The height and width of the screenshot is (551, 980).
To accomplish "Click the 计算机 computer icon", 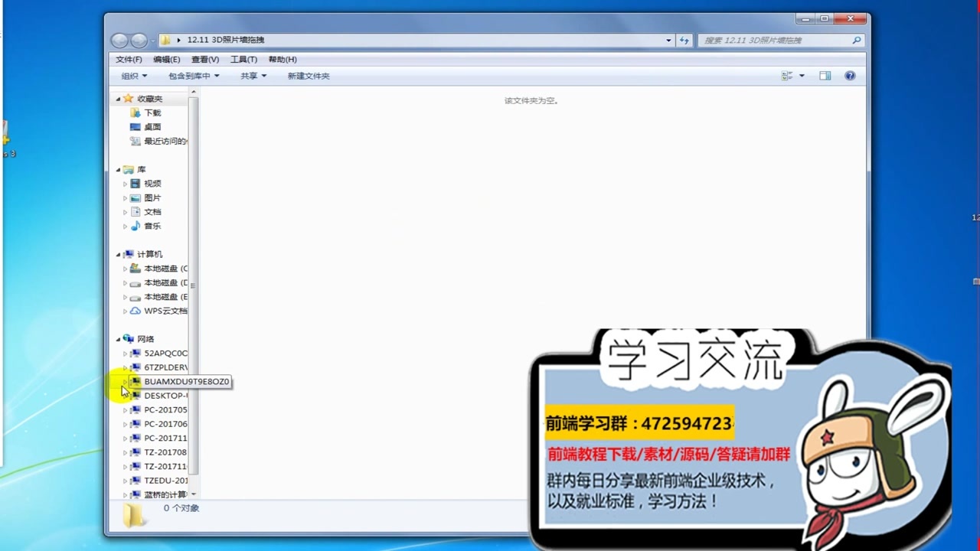I will point(129,254).
